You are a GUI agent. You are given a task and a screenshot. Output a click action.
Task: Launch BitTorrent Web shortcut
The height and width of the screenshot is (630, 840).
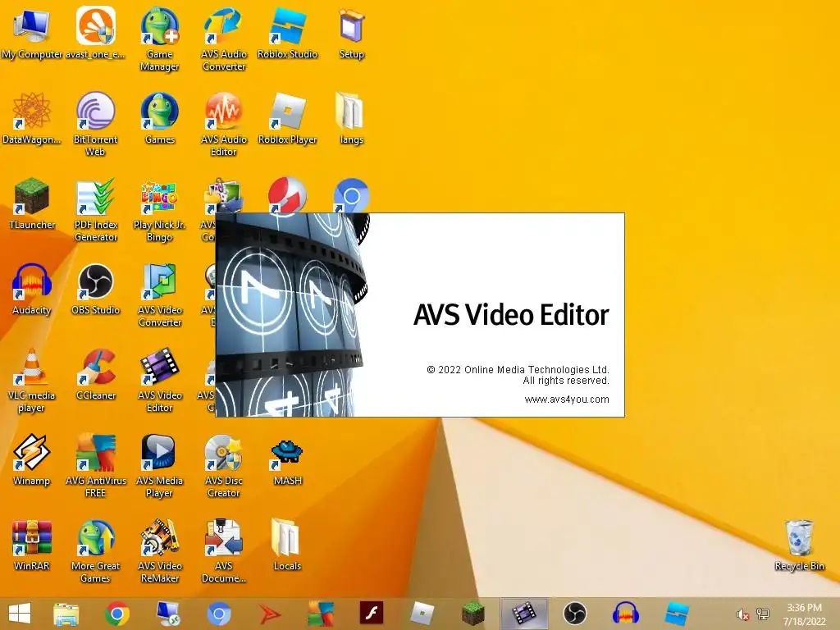coord(95,125)
